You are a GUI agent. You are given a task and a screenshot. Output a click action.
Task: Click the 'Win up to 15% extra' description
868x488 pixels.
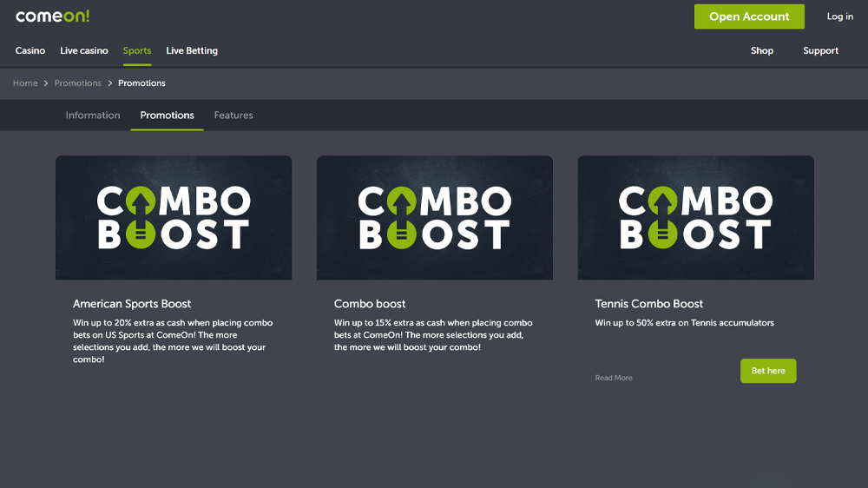coord(433,334)
